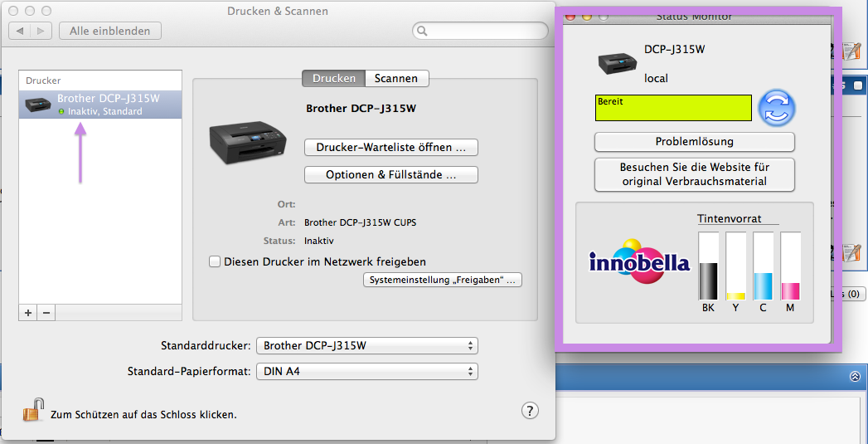Go forward with the right arrow toolbar button
Image resolution: width=868 pixels, height=444 pixels.
(41, 31)
